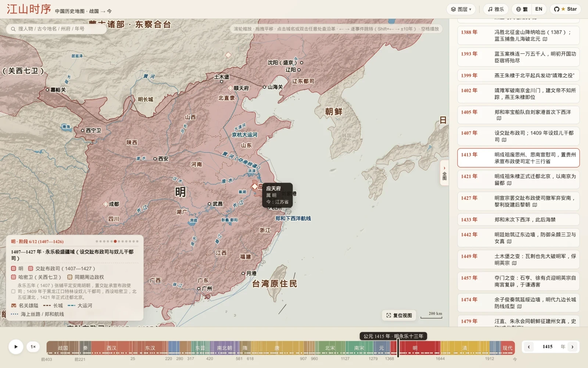
Task: Click the 成都 city marker on the map
Action: [x=106, y=204]
